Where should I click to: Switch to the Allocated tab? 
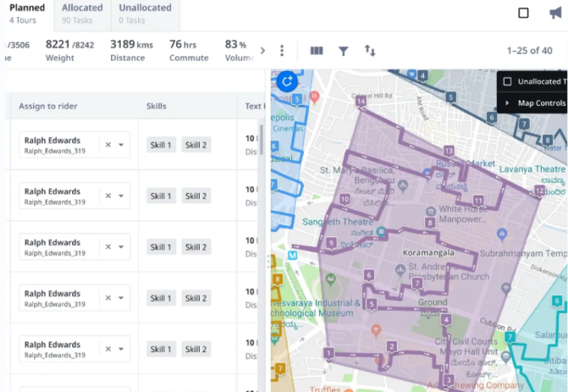82,13
